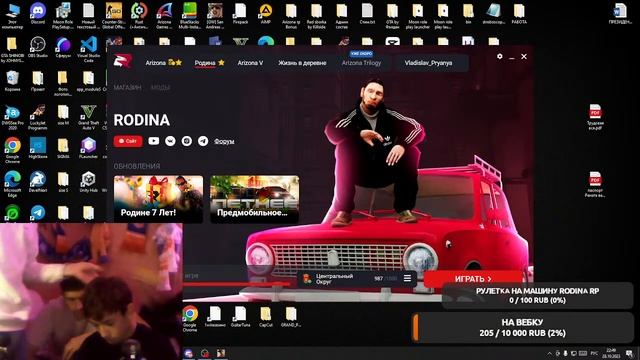Open the Форум link

coord(224,141)
